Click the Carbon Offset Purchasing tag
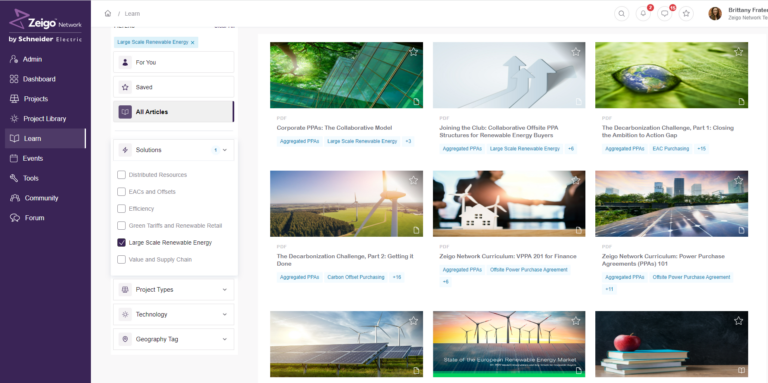 tap(356, 277)
